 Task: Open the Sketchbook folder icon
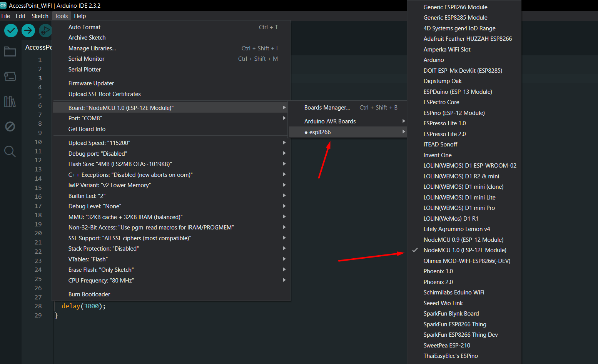(x=10, y=52)
